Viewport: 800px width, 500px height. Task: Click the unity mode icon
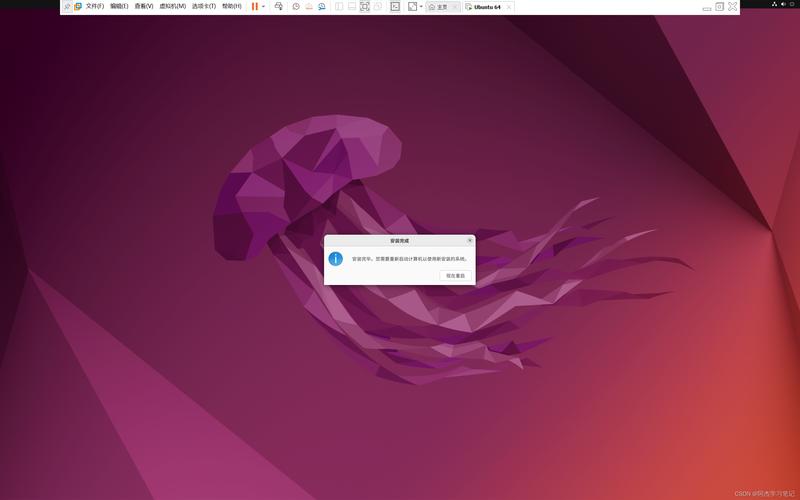coord(378,7)
